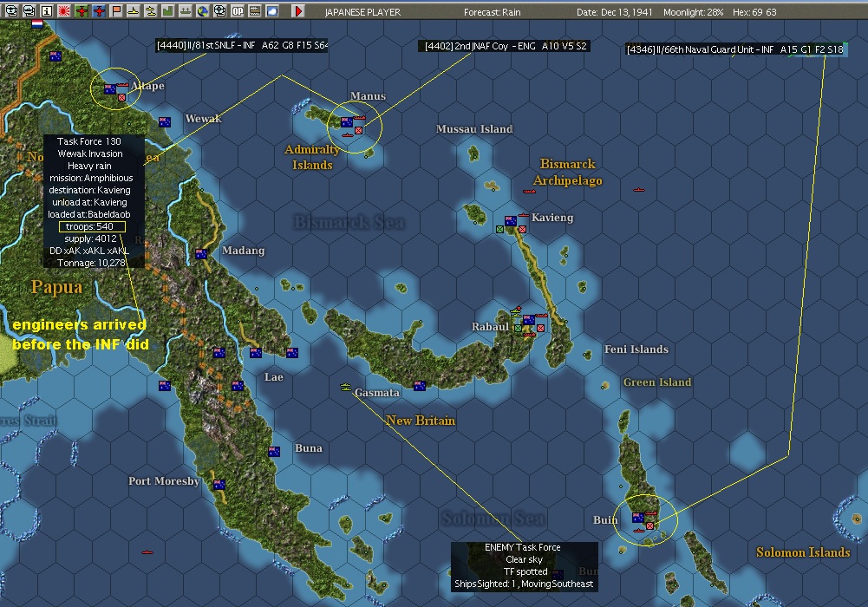Select the Rabaul base flag
Viewport: 868px width, 607px height.
[x=529, y=320]
